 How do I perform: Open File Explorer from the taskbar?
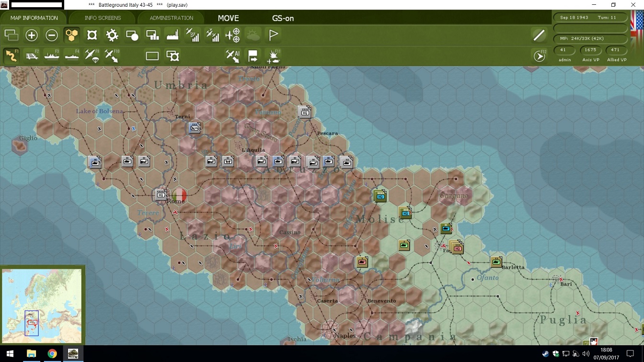31,354
